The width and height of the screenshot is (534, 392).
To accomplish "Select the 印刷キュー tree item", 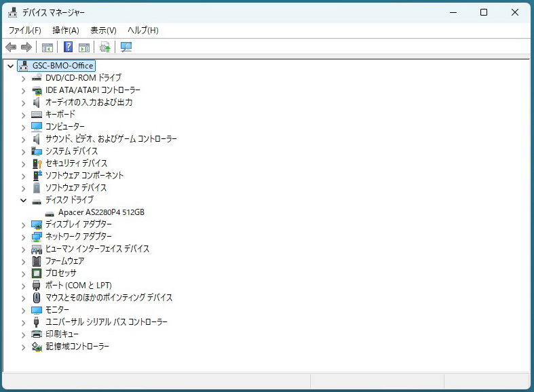I will [62, 334].
